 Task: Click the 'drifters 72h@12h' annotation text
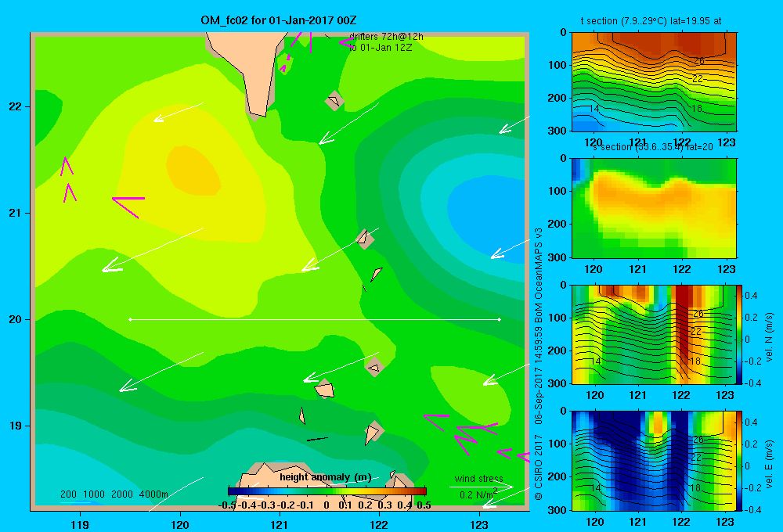click(386, 37)
